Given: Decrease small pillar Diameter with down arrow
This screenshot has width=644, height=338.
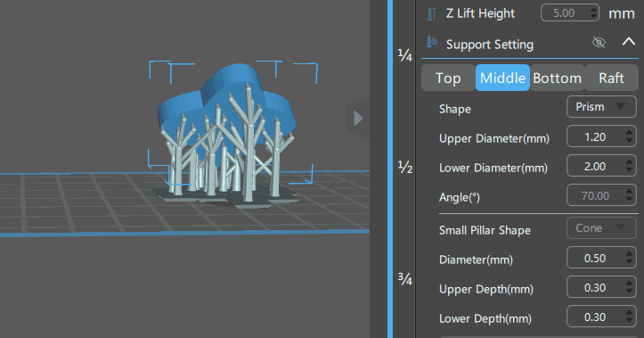Looking at the screenshot, I should 629,262.
